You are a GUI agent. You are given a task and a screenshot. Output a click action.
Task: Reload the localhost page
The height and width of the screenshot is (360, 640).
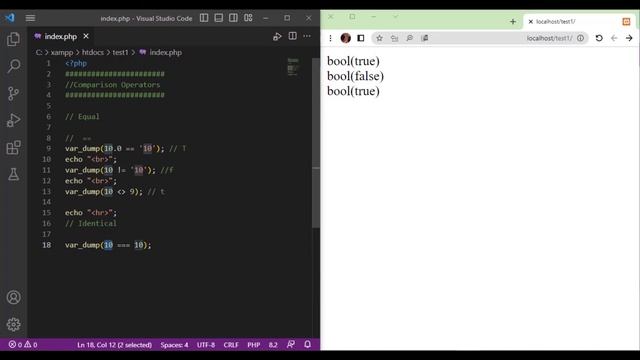[x=599, y=38]
